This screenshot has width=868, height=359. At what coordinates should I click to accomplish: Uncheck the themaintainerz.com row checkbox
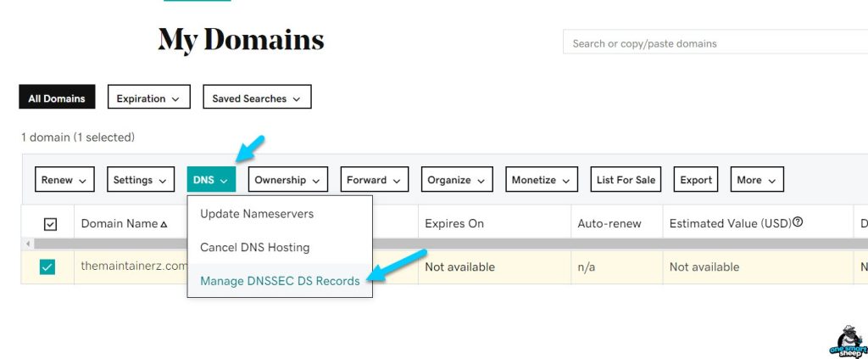click(x=47, y=267)
